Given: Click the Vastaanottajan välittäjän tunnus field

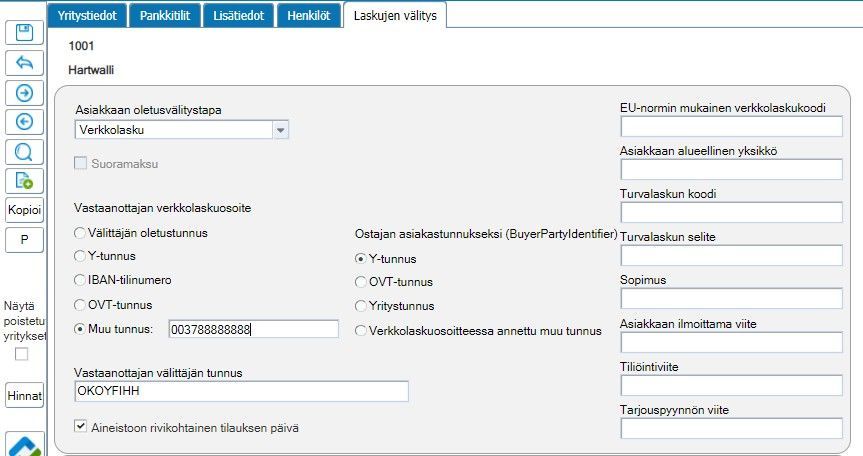Looking at the screenshot, I should click(241, 391).
